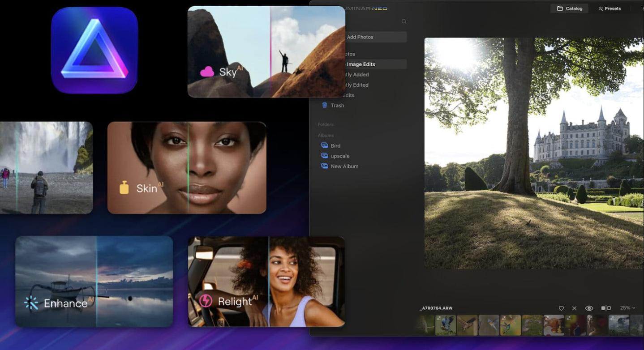This screenshot has width=644, height=350.
Task: Click the yellow bottle Skin AI icon
Action: pos(124,188)
